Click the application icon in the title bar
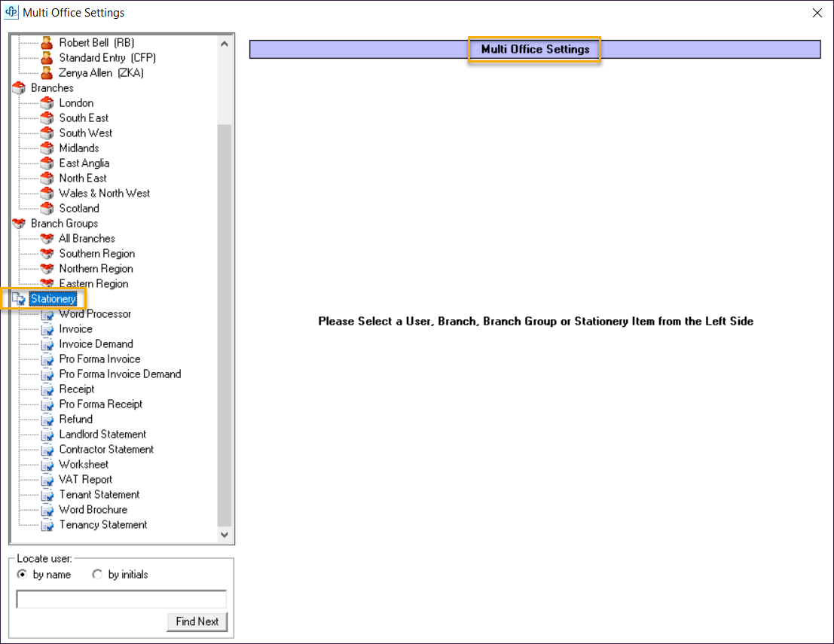The width and height of the screenshot is (834, 644). coord(11,12)
